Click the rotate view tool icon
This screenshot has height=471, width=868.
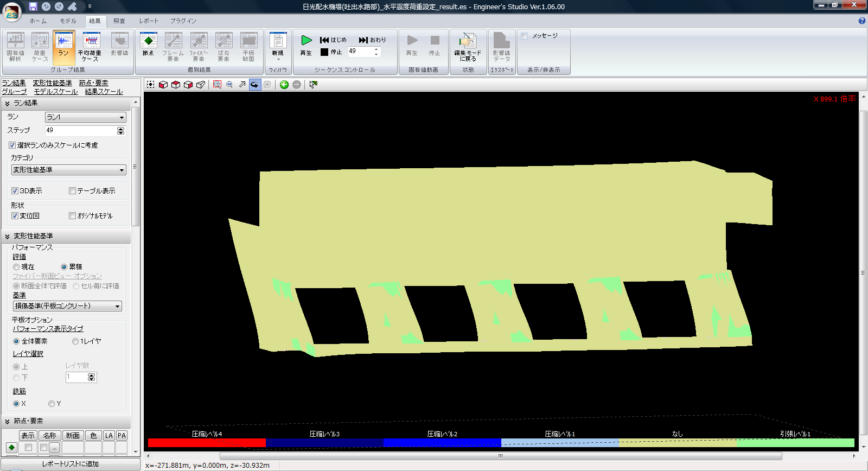coord(254,85)
